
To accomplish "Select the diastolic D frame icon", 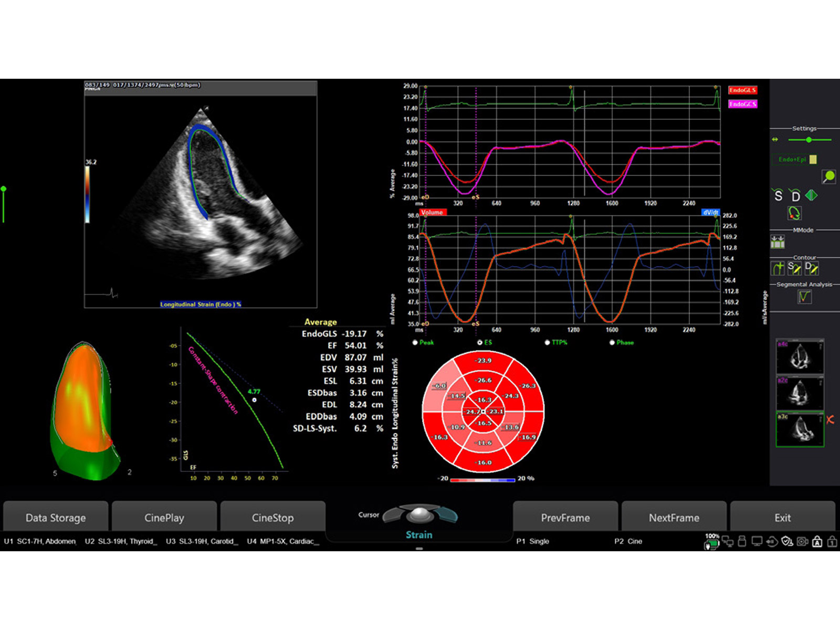I will [795, 196].
